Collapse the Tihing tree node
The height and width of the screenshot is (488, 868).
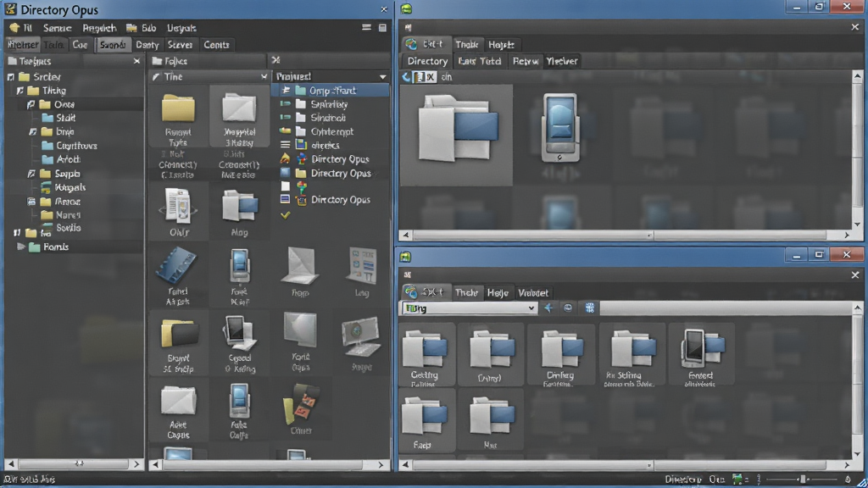[x=20, y=91]
